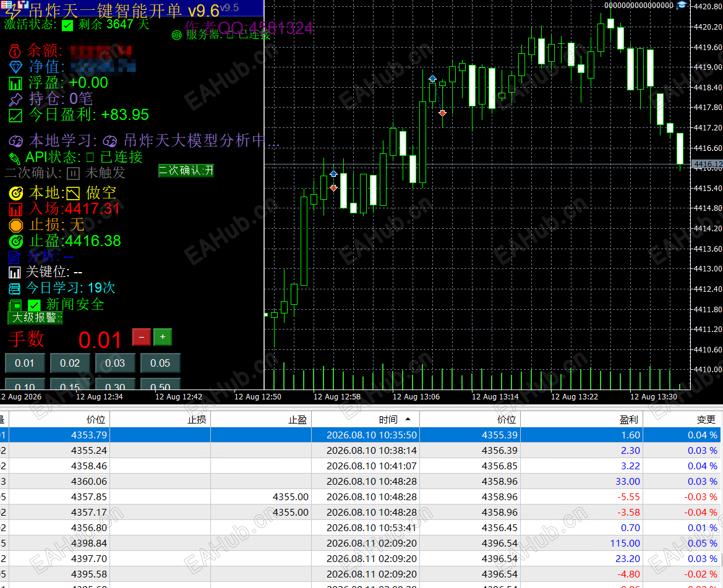Click the 12 Aug 12:50 time axis label
Screen dimensions: 723x588
coord(258,397)
